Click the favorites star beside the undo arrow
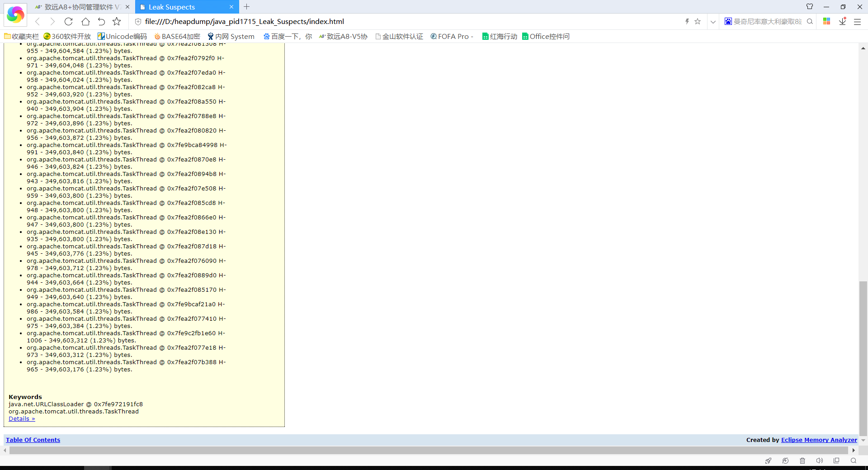Viewport: 868px width, 470px height. point(117,21)
